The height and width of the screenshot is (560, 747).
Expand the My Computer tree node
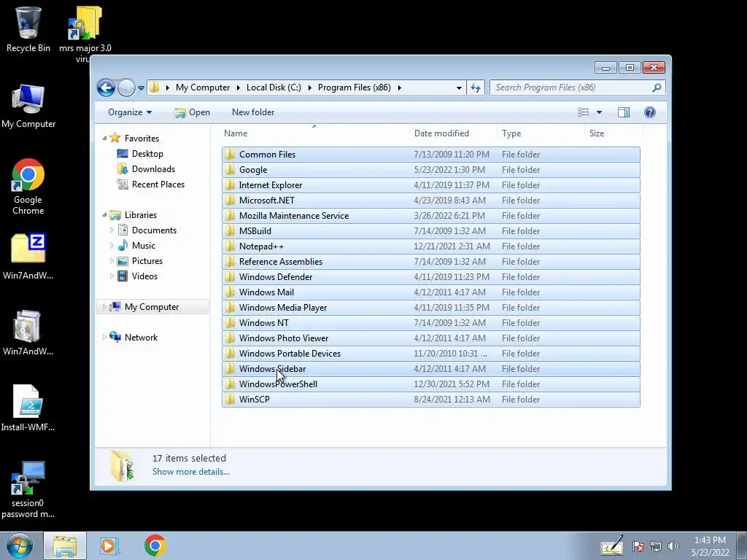tap(104, 307)
